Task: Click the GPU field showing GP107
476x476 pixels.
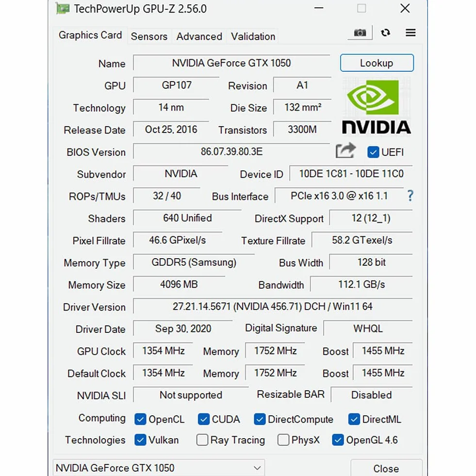Action: [176, 85]
